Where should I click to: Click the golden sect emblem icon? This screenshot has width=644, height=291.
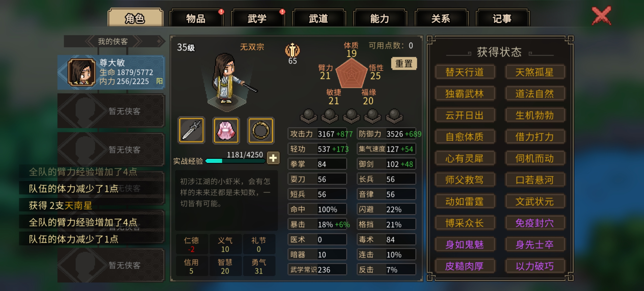click(292, 50)
